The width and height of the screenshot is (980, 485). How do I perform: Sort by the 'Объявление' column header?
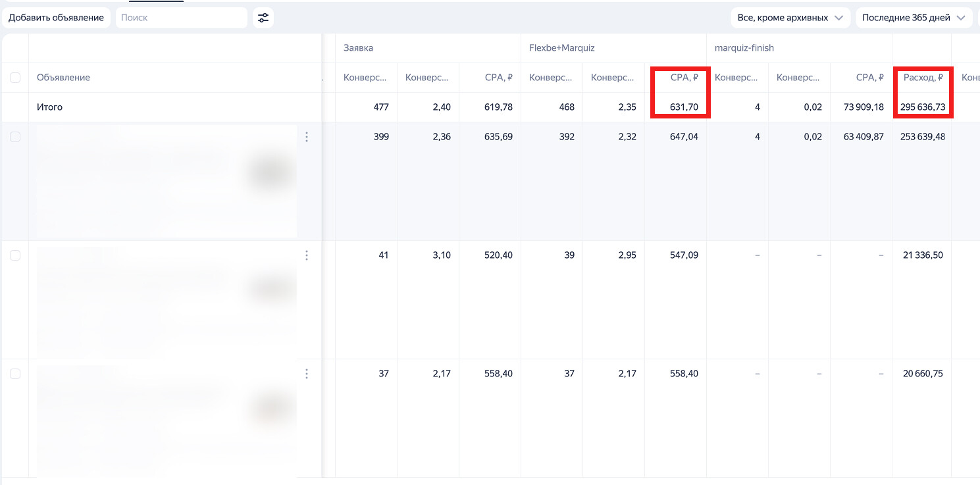point(63,78)
